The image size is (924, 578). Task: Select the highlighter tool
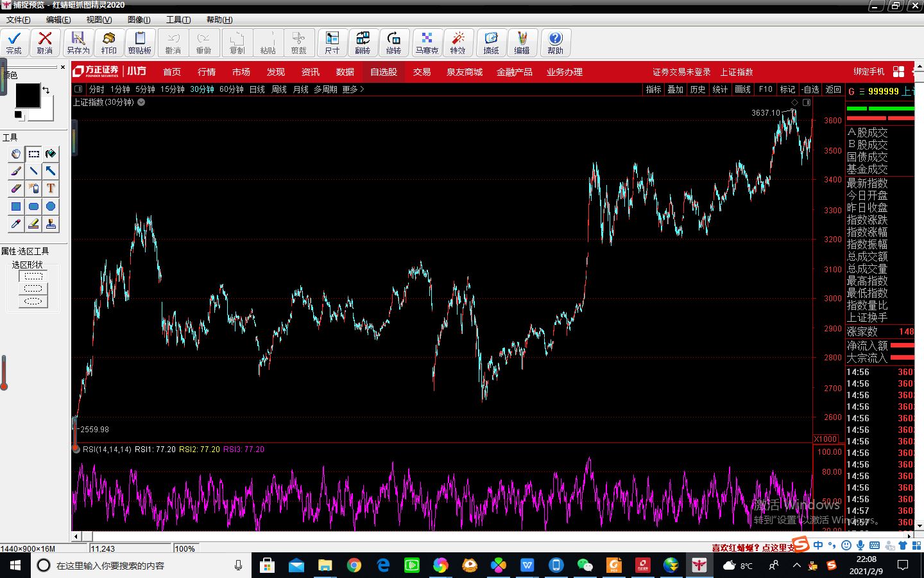pyautogui.click(x=33, y=223)
